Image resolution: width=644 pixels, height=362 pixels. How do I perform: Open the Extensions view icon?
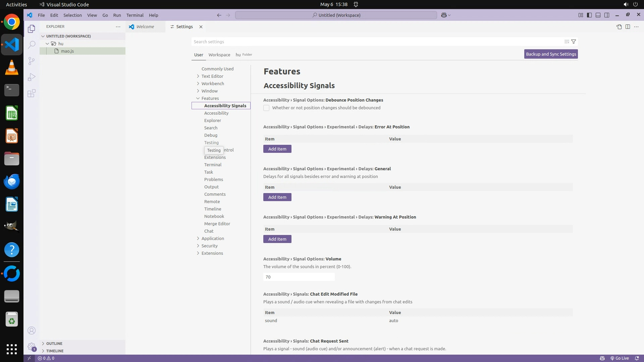[32, 94]
